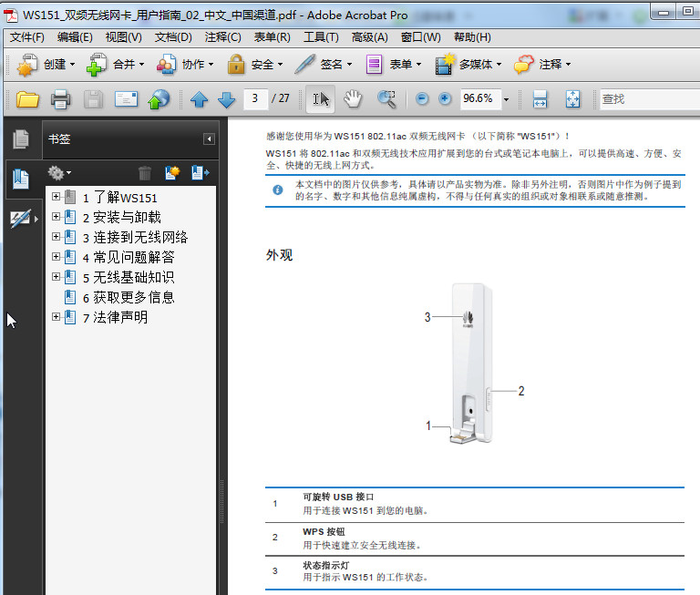Open the Signatures panel icon
The image size is (700, 595).
pos(21,219)
